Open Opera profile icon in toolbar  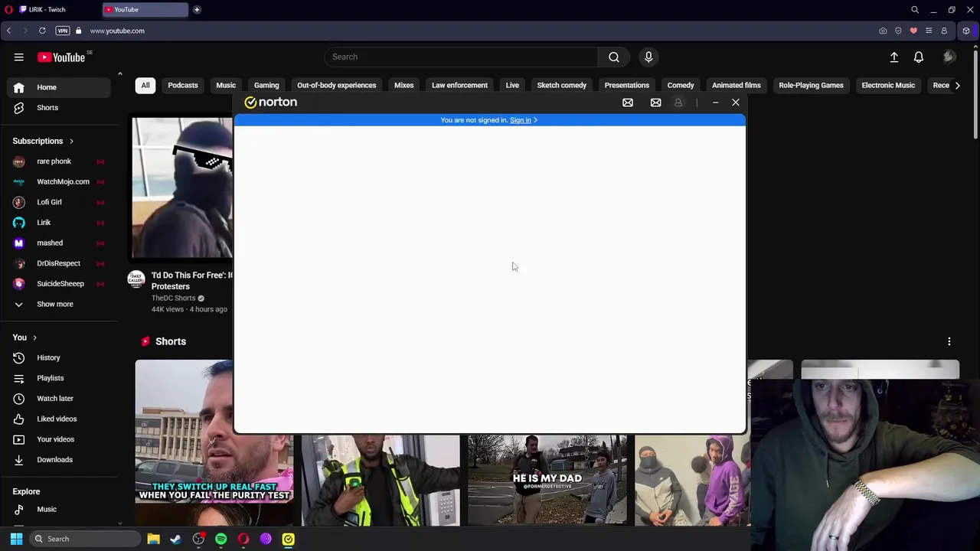[x=944, y=31]
